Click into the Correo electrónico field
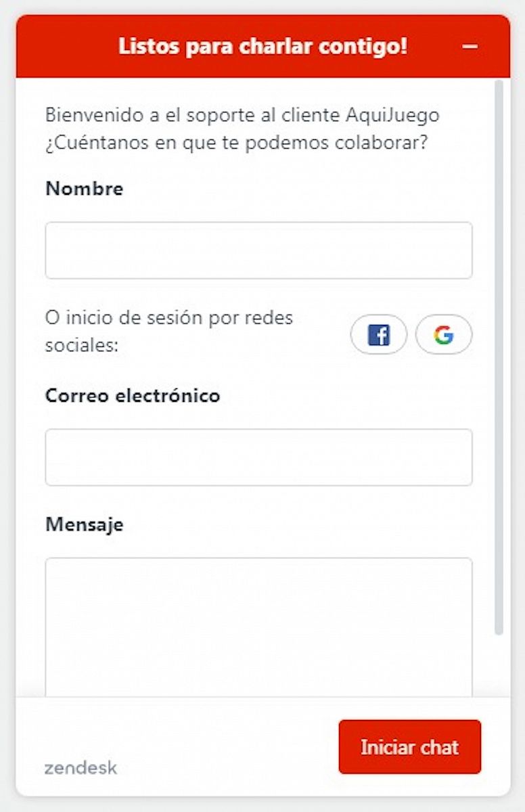 point(258,457)
